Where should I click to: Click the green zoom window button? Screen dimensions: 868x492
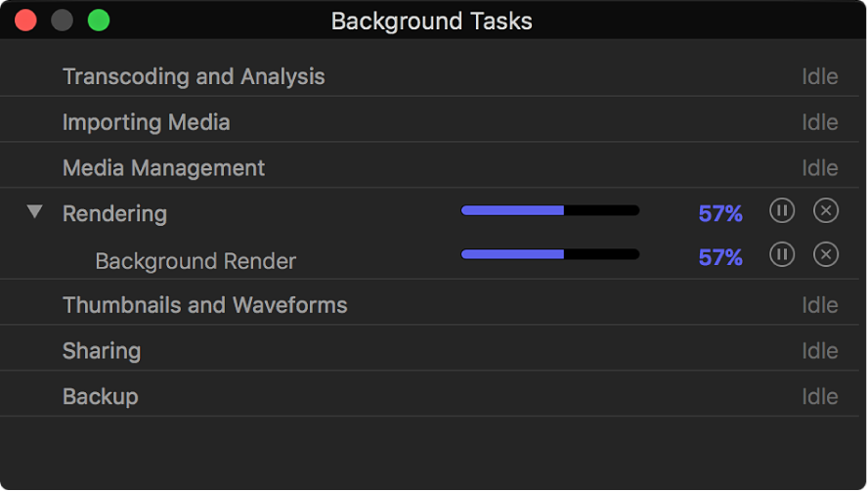click(x=98, y=20)
